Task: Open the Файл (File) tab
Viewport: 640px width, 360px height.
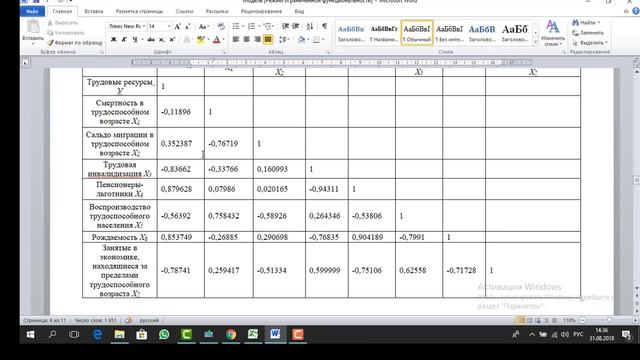Action: 32,11
